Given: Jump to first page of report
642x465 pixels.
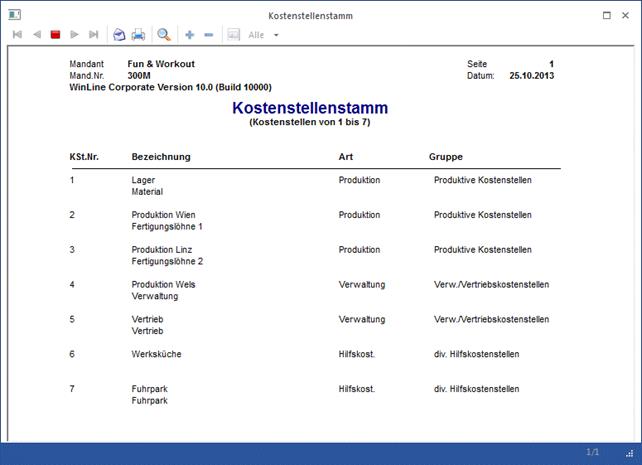Looking at the screenshot, I should (x=17, y=35).
